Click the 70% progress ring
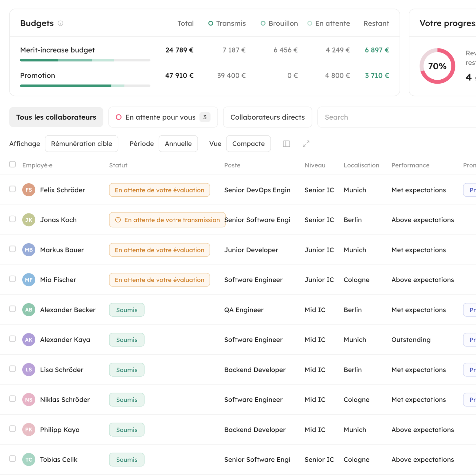Viewport: 476px width, 476px height. tap(437, 66)
